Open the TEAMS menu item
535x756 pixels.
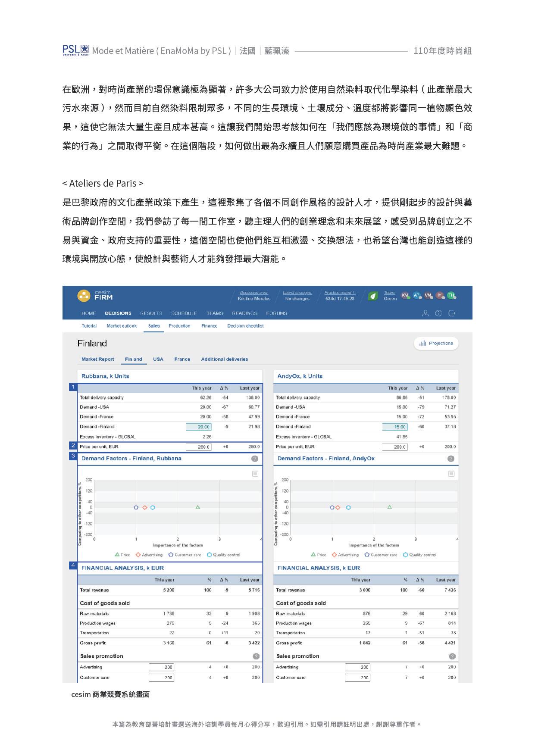point(215,313)
